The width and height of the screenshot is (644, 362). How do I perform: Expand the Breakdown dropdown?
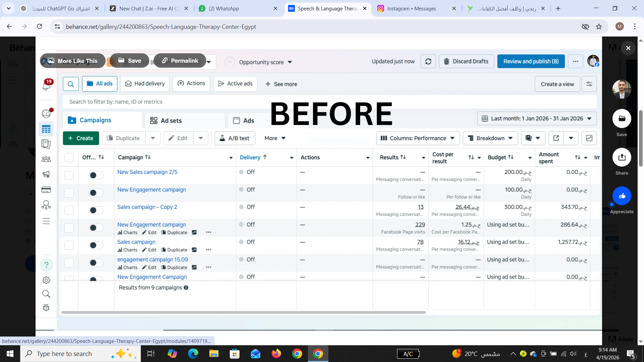pos(490,138)
